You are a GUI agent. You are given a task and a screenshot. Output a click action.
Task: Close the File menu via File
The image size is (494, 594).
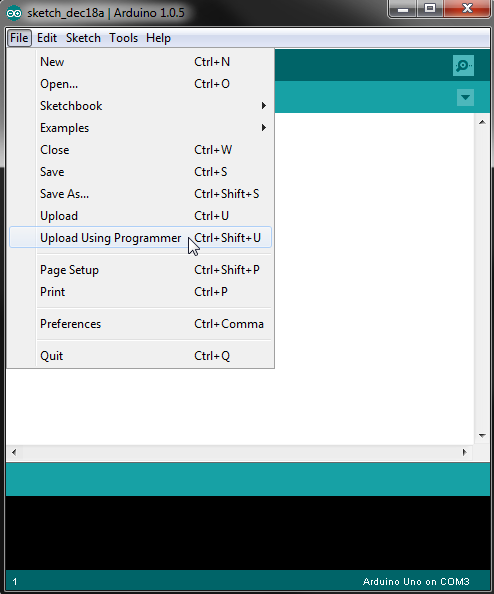(19, 38)
